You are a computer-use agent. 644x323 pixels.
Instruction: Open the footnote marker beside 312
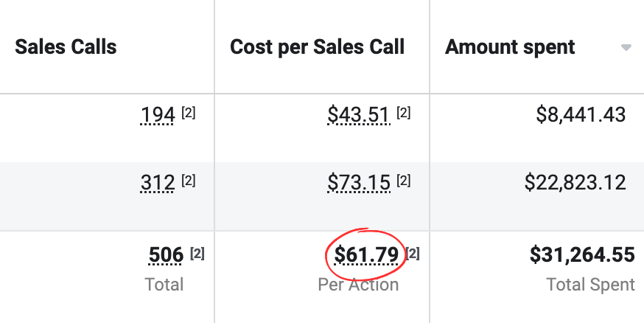tap(189, 181)
